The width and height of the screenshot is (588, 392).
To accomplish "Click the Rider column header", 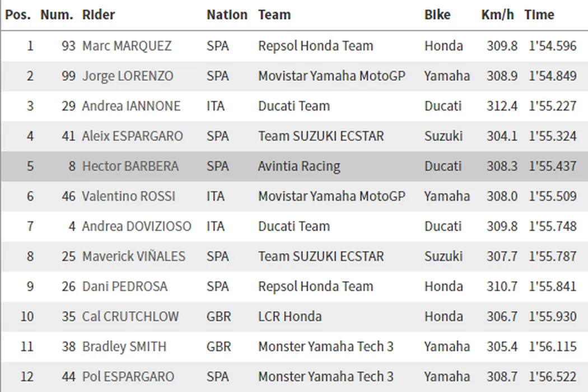I will 99,15.
